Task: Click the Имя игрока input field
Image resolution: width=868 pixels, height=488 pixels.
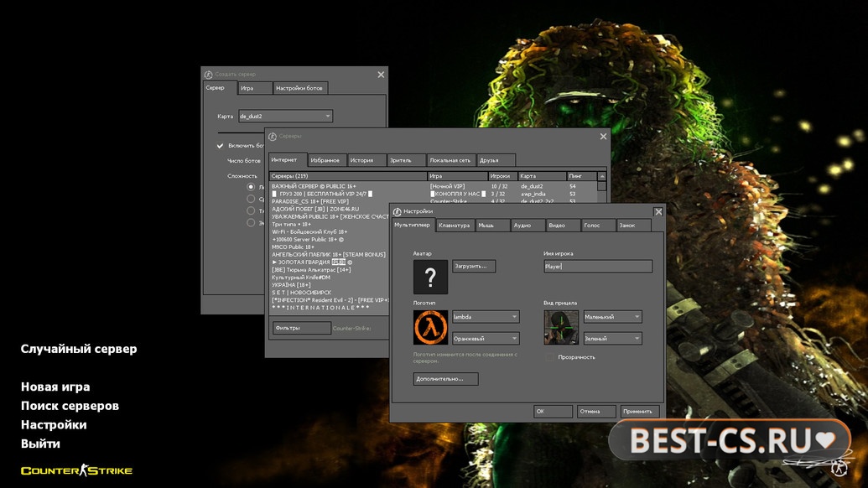Action: (598, 266)
